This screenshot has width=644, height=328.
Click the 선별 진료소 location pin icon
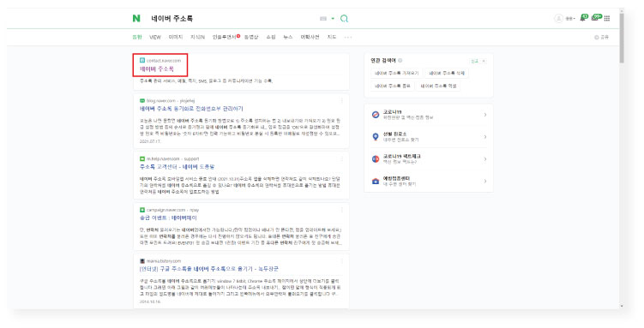[376, 137]
